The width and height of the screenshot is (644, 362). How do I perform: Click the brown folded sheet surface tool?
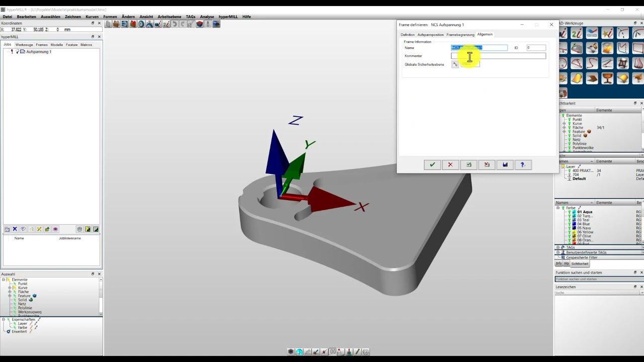(592, 78)
